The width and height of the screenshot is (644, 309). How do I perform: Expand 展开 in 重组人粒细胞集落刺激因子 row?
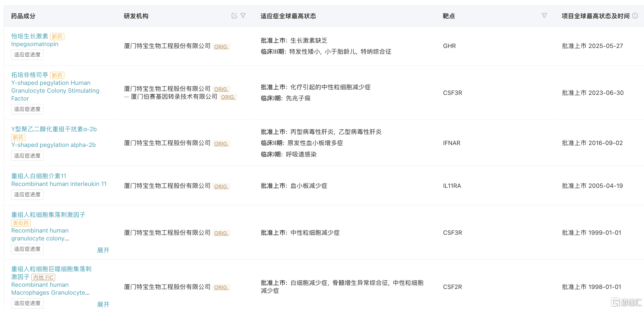click(x=103, y=250)
